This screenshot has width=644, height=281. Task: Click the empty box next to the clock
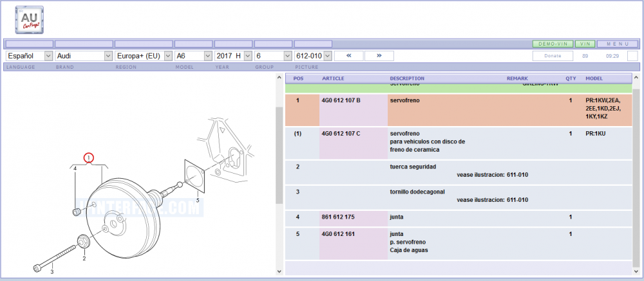[x=632, y=56]
